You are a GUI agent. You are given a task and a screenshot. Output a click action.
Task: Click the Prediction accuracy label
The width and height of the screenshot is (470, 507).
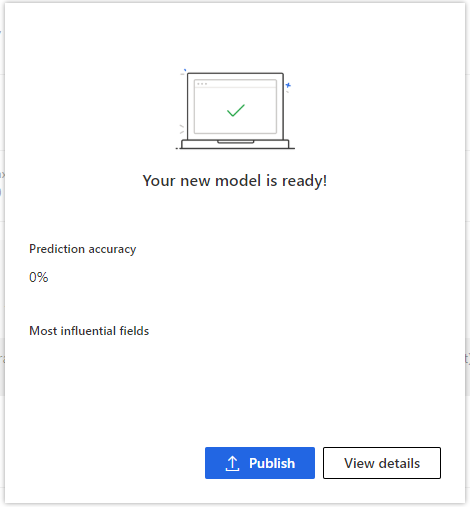point(83,249)
